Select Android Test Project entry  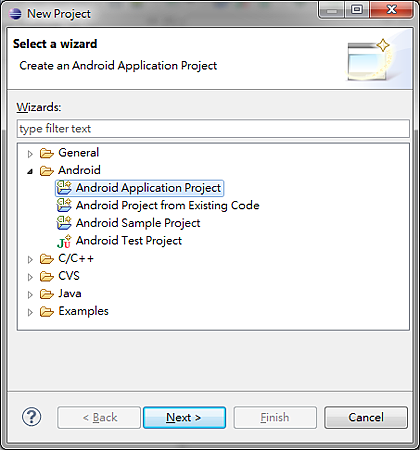(x=129, y=241)
